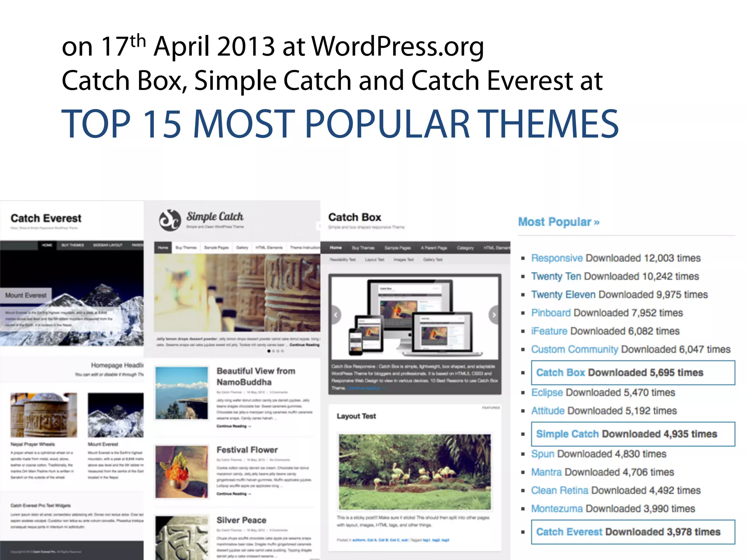Image resolution: width=747 pixels, height=560 pixels.
Task: Click the Simple Catch slider pagination dots
Action: point(275,351)
